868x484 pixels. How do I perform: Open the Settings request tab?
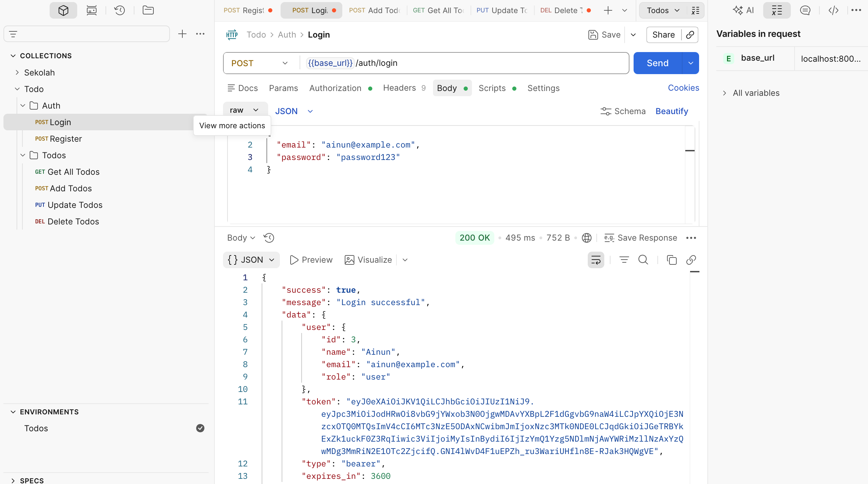click(x=543, y=88)
